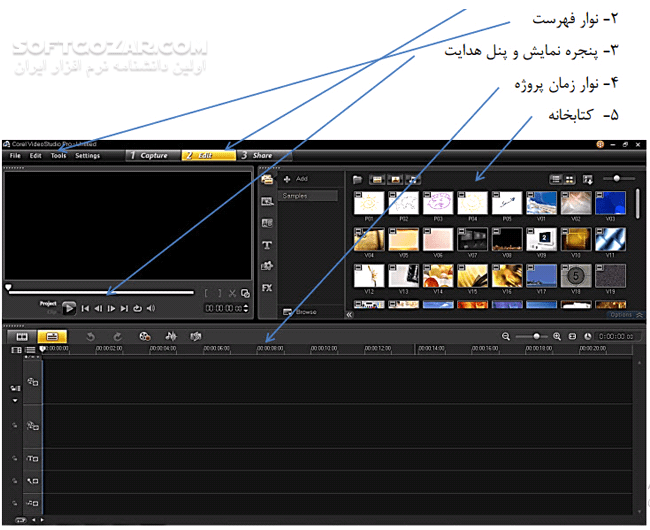Screen dimensions: 650x530
Task: Expand the Options panel
Action: pos(626,315)
